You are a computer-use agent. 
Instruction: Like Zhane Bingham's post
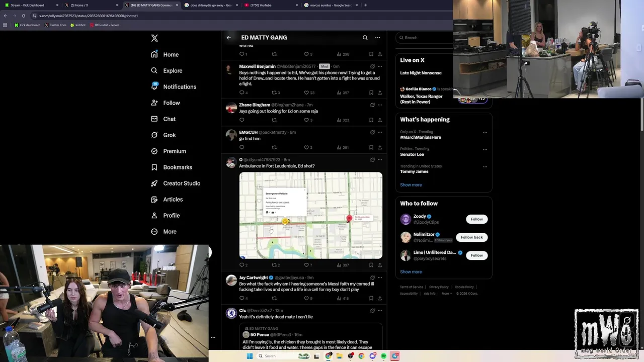click(306, 120)
